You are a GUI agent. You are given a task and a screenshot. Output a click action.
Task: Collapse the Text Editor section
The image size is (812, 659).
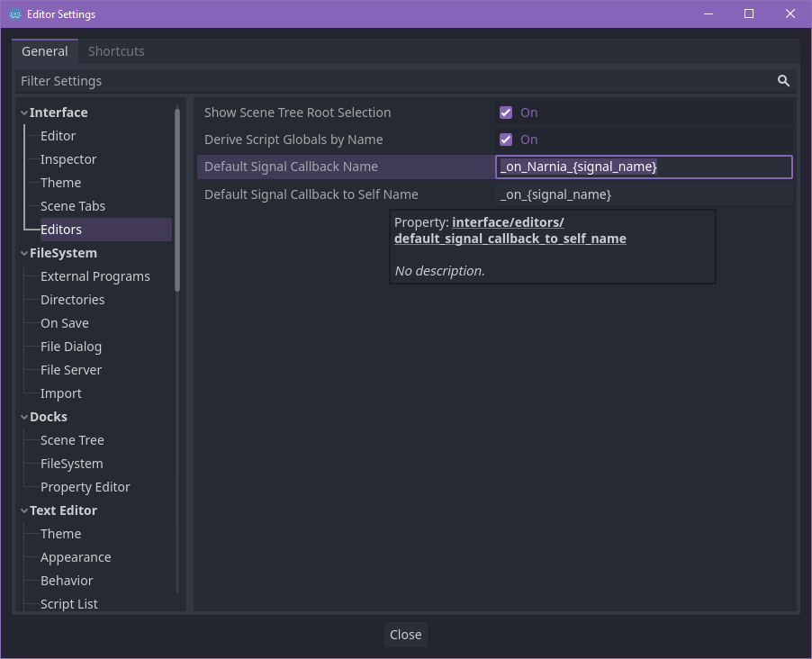pyautogui.click(x=23, y=510)
